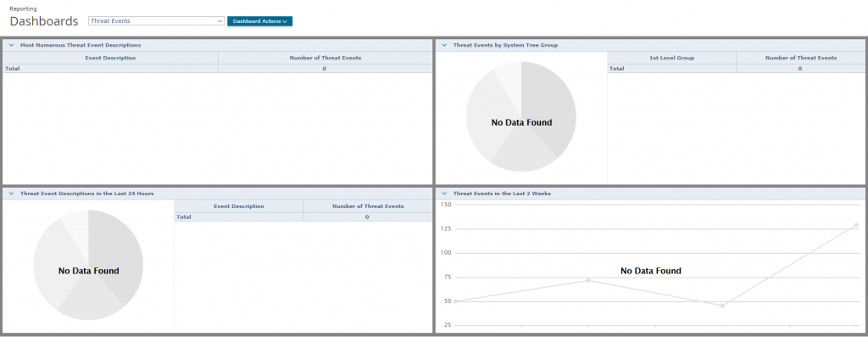Click the Most Numerous Threat Event Descriptions title
The image size is (868, 337).
(x=81, y=45)
